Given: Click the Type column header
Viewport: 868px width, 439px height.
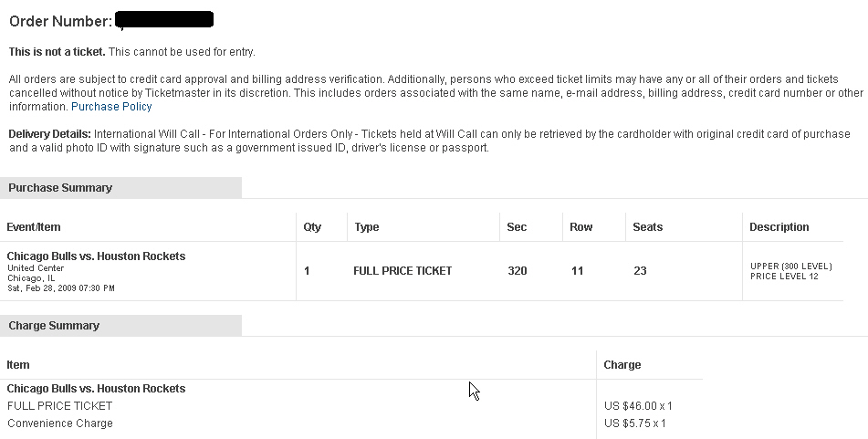Looking at the screenshot, I should pos(367,227).
